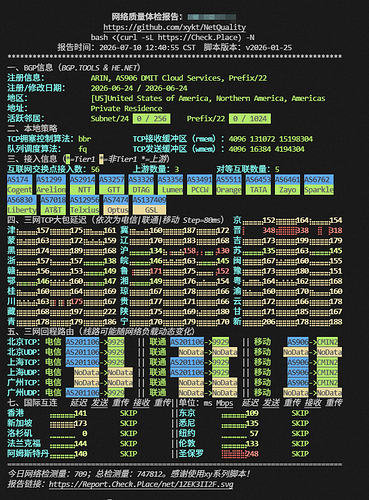The height and width of the screenshot is (500, 369).
Task: Click the AS1299 Arelion badge
Action: 51,184
